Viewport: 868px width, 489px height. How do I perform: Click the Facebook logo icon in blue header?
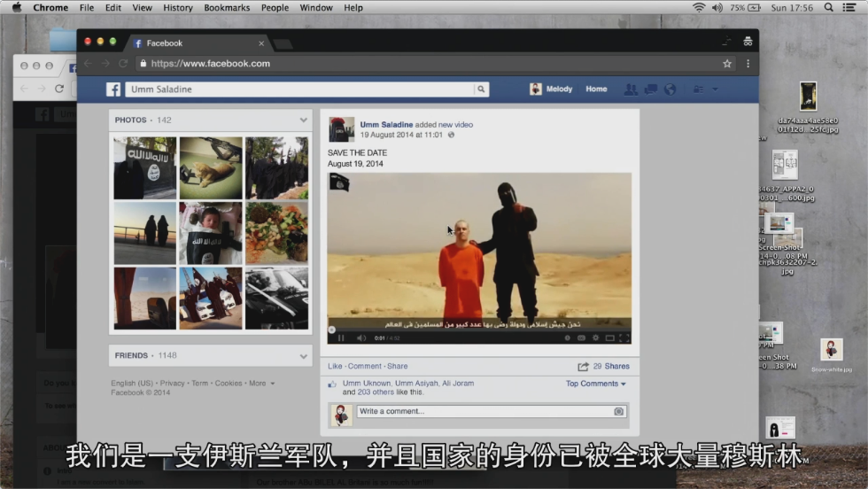(113, 89)
